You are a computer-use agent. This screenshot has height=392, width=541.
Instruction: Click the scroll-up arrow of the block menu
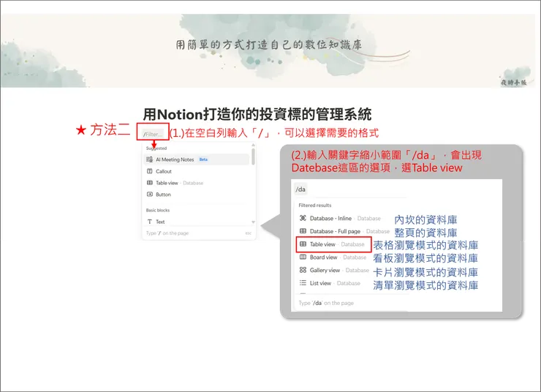253,145
